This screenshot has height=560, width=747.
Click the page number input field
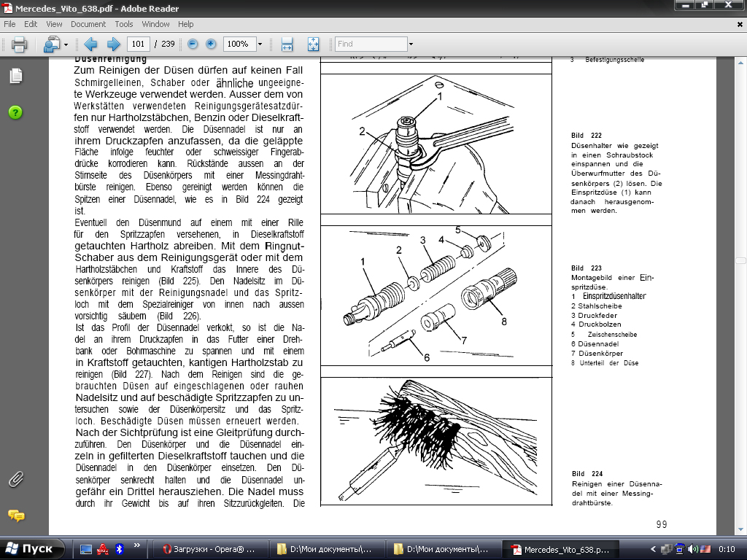(x=138, y=44)
